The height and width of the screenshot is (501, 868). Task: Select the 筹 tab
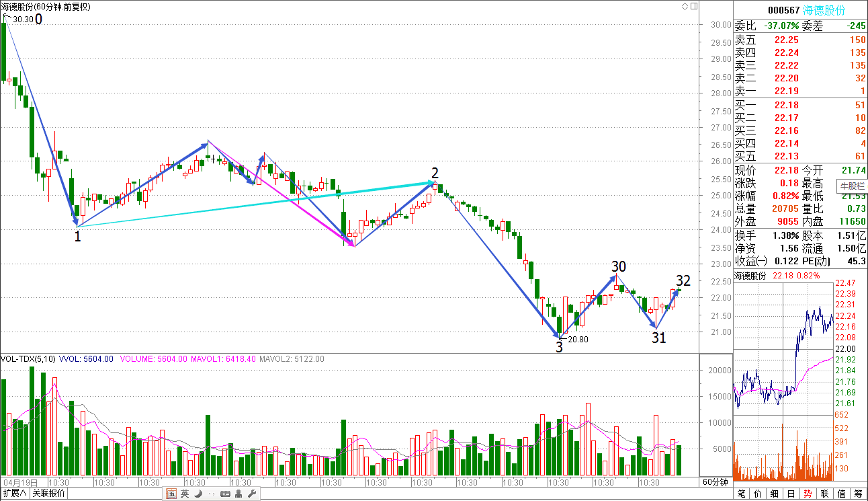(858, 494)
